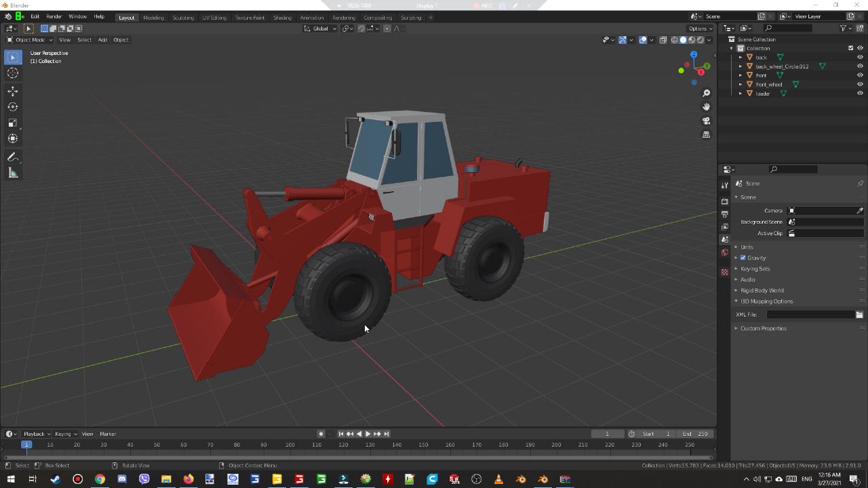Open the Texture properties tab
Image resolution: width=868 pixels, height=488 pixels.
[x=725, y=272]
